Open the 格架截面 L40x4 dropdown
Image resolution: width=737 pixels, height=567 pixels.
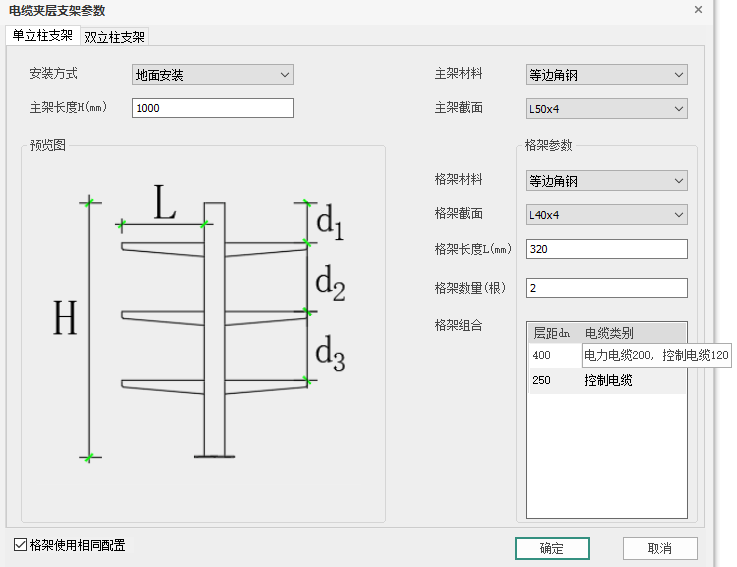tap(606, 214)
